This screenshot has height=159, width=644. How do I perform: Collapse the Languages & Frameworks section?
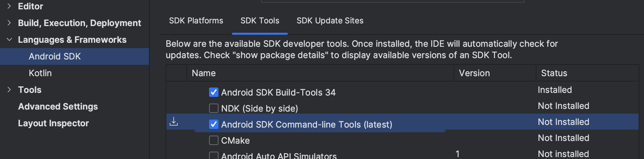(x=9, y=39)
